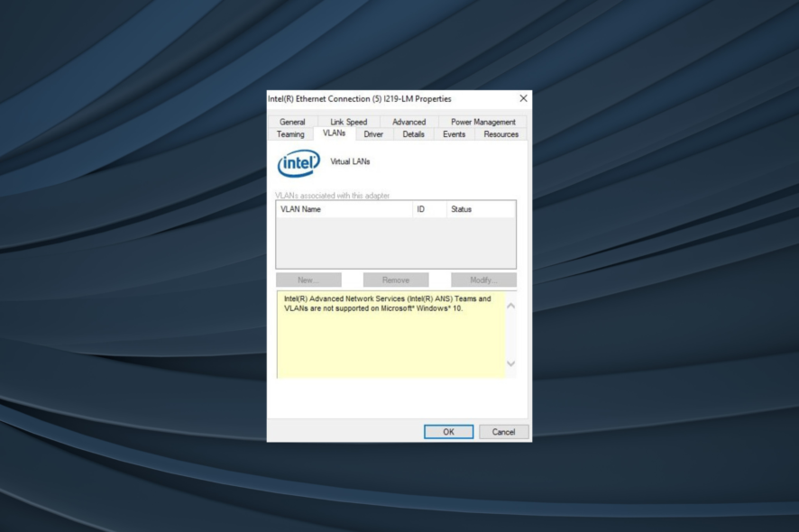Confirm settings with OK
Screen dimensions: 799x532
pos(447,431)
